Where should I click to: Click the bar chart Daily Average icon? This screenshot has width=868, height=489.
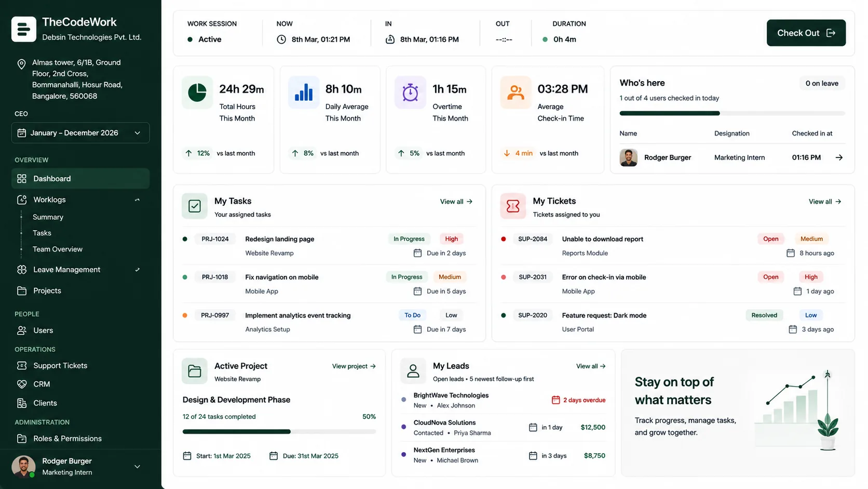(x=304, y=92)
